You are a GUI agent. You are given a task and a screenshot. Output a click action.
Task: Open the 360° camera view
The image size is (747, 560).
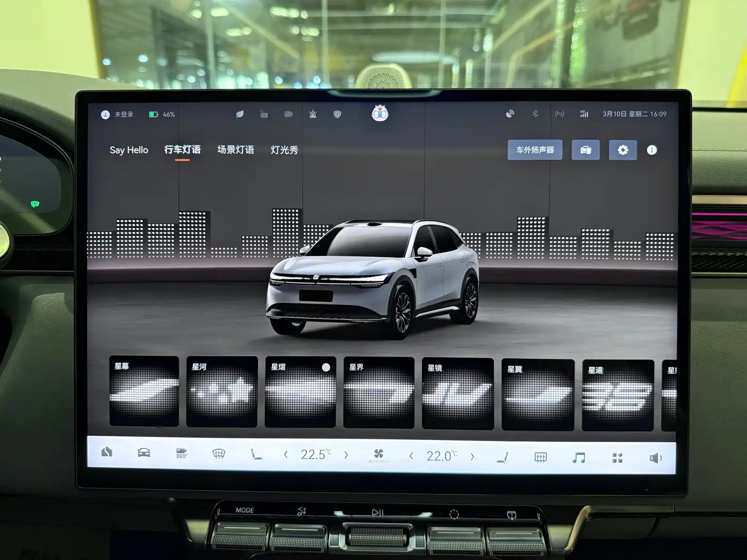181,454
